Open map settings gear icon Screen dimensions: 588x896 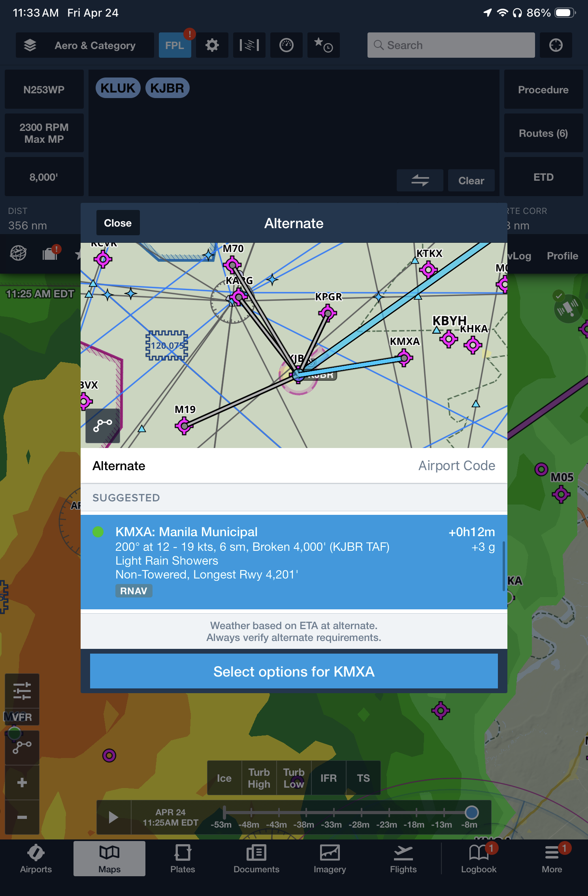(212, 45)
